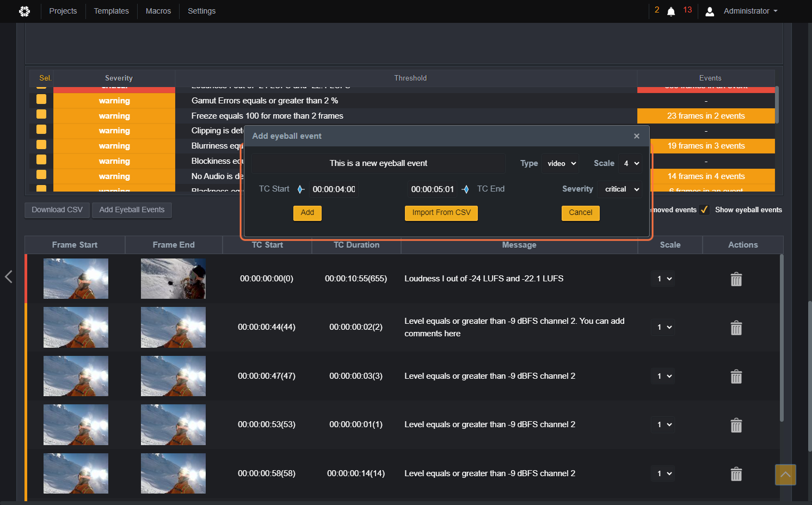Close the Add eyeball event dialog
This screenshot has width=812, height=505.
click(637, 136)
